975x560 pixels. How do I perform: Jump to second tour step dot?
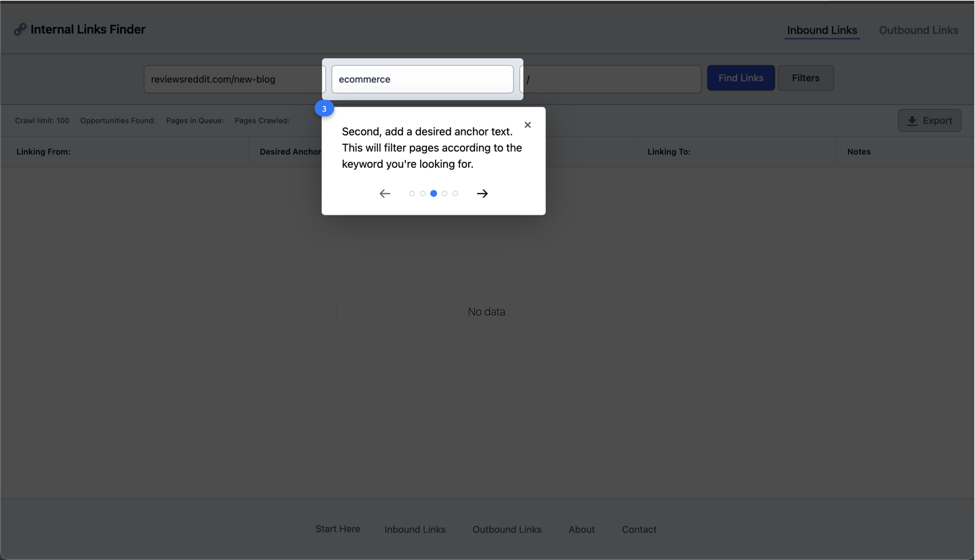pos(423,194)
